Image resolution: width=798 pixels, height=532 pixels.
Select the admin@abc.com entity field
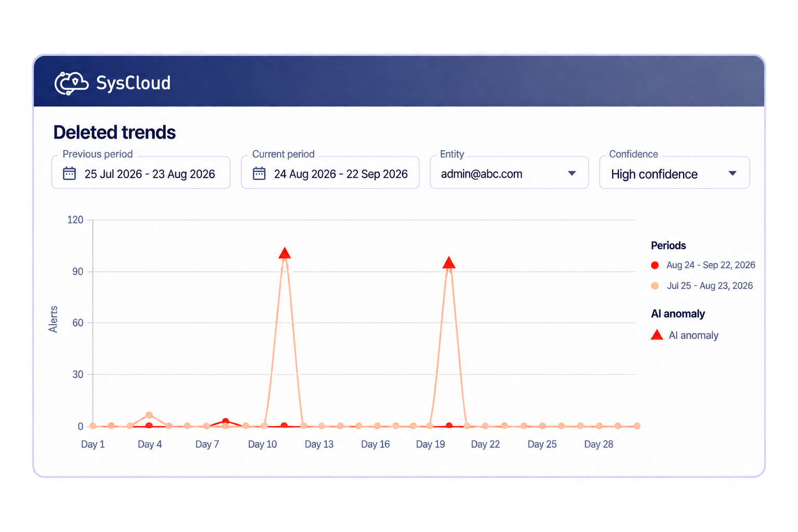(x=509, y=173)
